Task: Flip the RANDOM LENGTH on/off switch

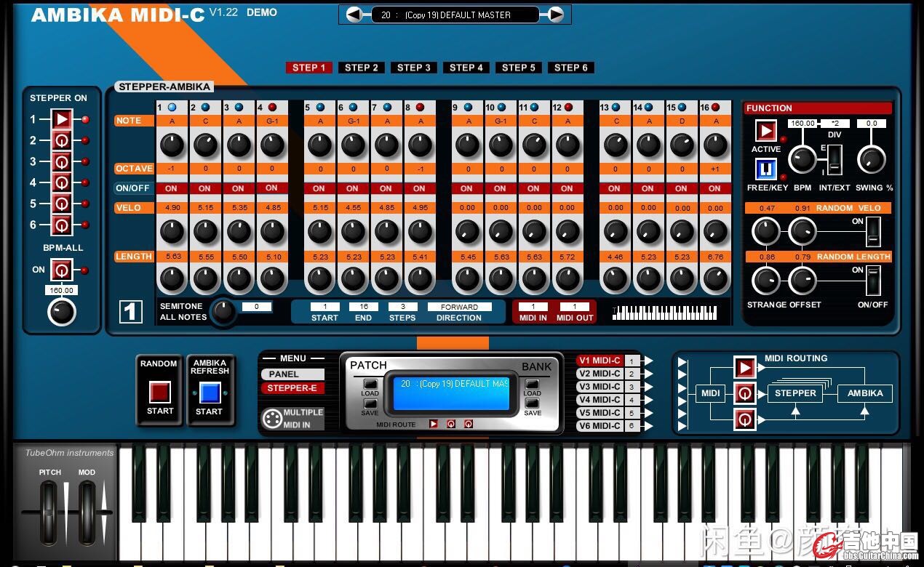Action: pyautogui.click(x=873, y=281)
